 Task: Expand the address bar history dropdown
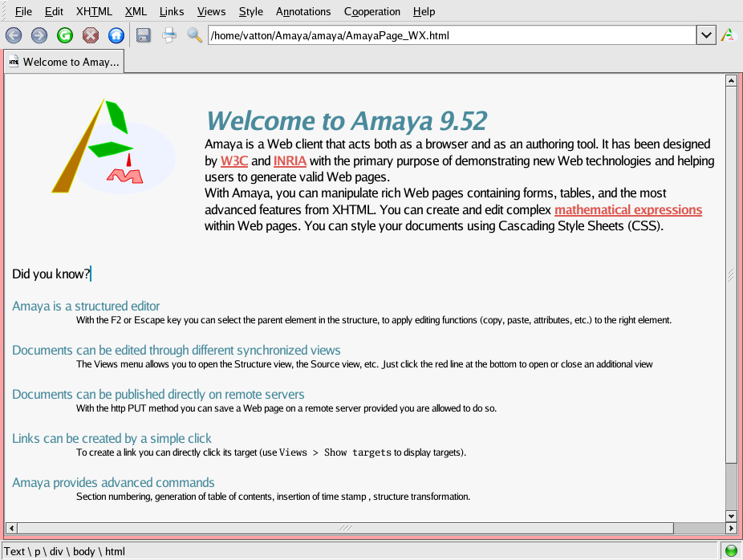706,35
